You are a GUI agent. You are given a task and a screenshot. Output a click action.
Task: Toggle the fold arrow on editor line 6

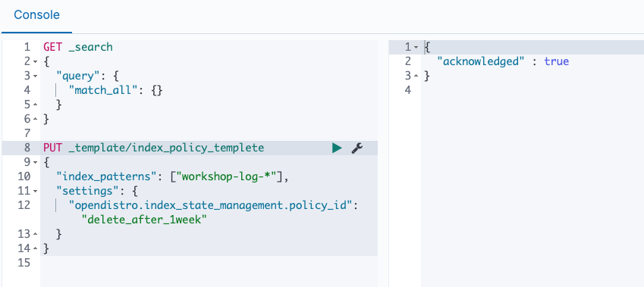pyautogui.click(x=35, y=120)
